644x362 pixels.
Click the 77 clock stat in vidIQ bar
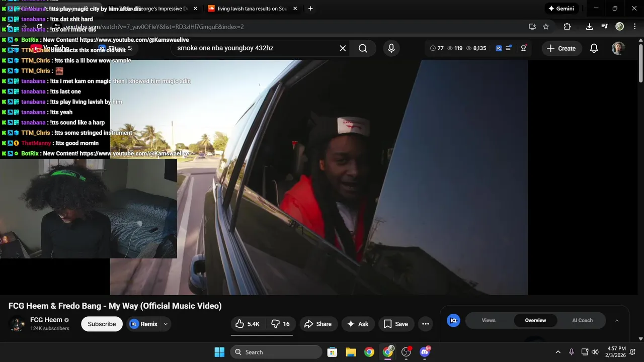[x=437, y=48]
